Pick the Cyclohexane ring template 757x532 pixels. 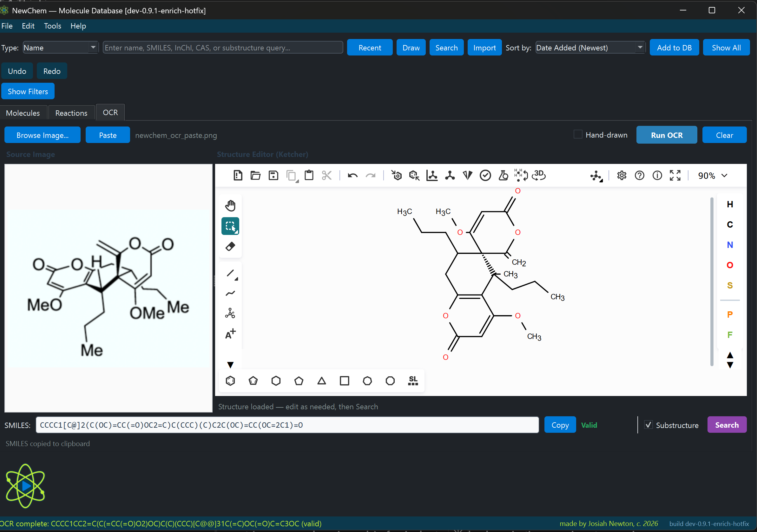pyautogui.click(x=276, y=381)
